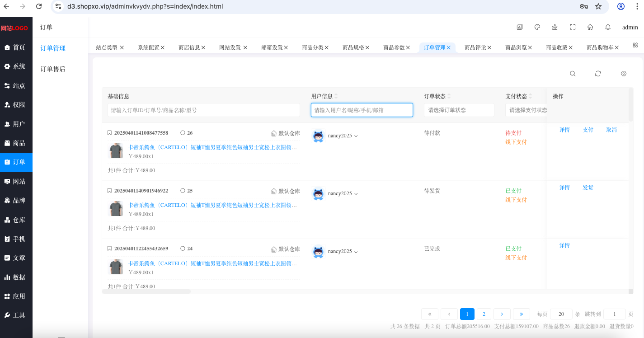
Task: Go to page 2 in pagination
Action: tap(484, 314)
